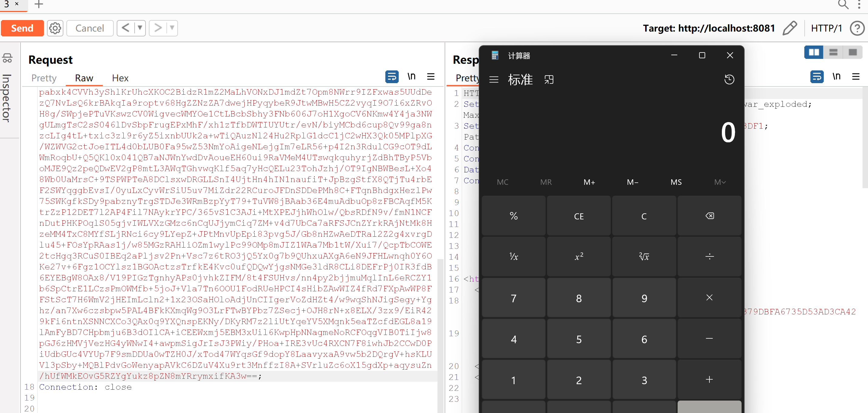The width and height of the screenshot is (868, 413).
Task: Click the edit target pencil icon
Action: 789,28
